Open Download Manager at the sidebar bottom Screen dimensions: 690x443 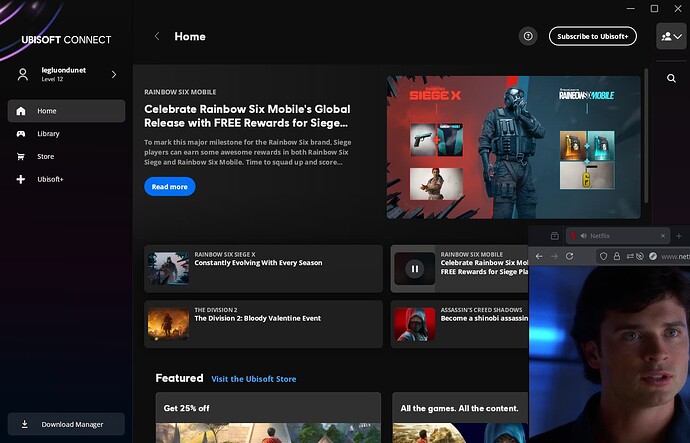point(66,424)
